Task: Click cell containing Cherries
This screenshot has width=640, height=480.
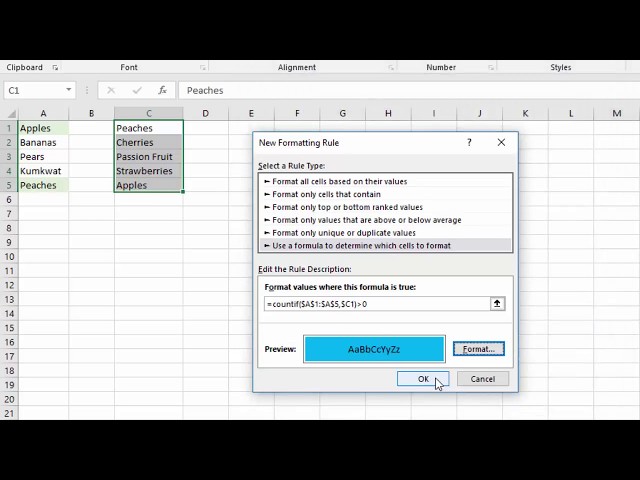Action: click(149, 142)
